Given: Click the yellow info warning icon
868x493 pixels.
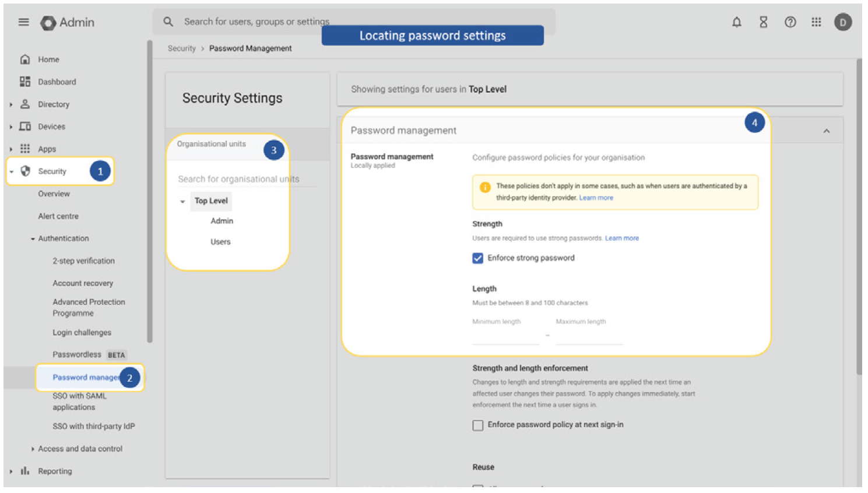Looking at the screenshot, I should pyautogui.click(x=485, y=187).
